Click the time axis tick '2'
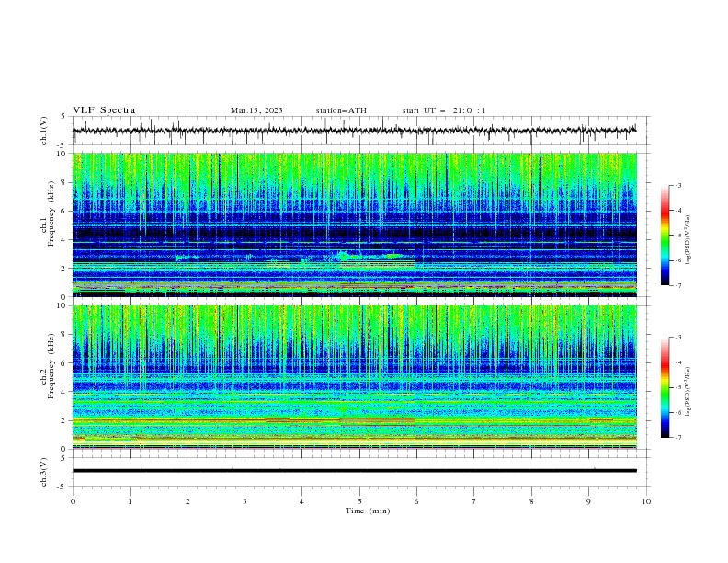Image resolution: width=728 pixels, height=563 pixels. pos(188,501)
